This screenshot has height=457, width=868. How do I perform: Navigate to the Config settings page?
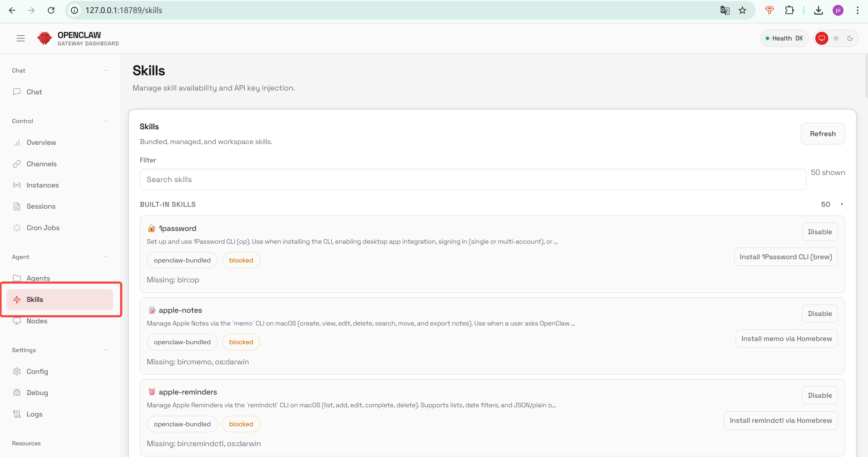point(37,371)
